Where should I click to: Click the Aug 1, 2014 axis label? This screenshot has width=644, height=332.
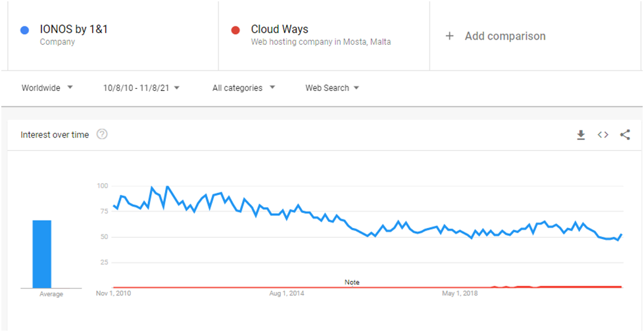click(x=287, y=294)
